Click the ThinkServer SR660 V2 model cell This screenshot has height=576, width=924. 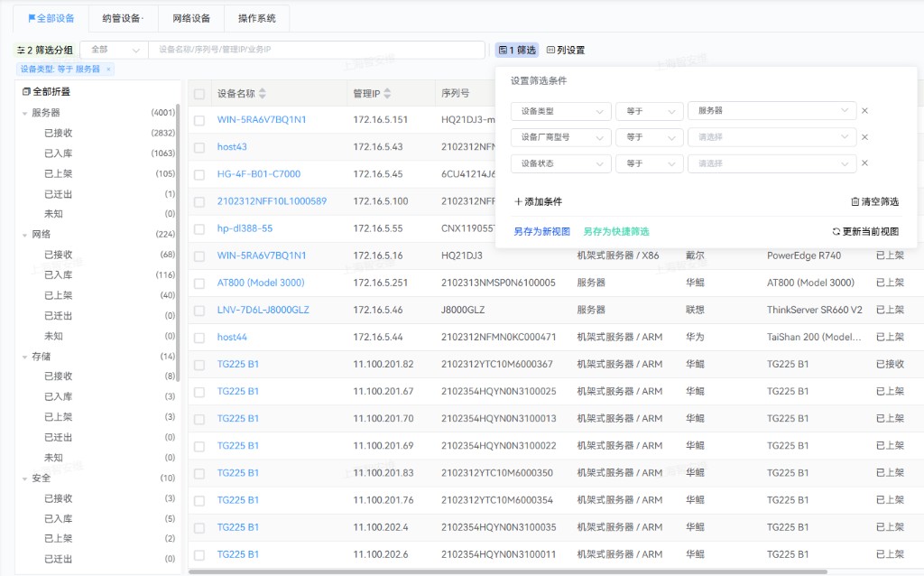[815, 310]
